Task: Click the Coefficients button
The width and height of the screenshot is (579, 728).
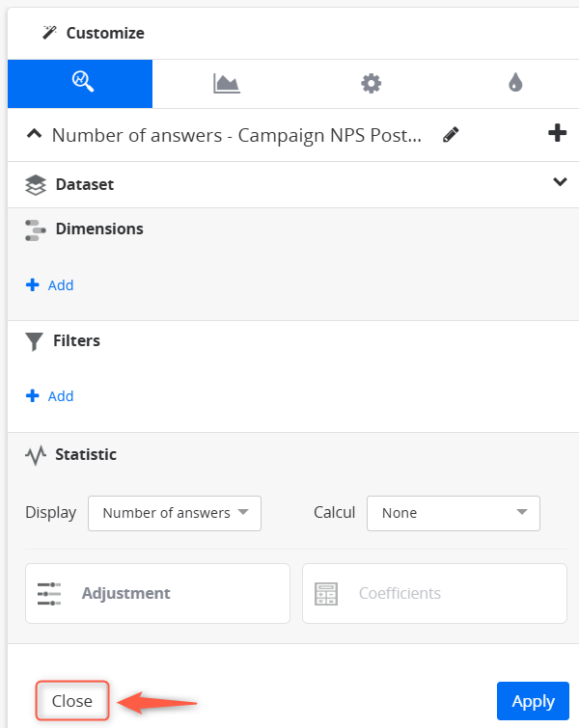Action: pyautogui.click(x=434, y=593)
